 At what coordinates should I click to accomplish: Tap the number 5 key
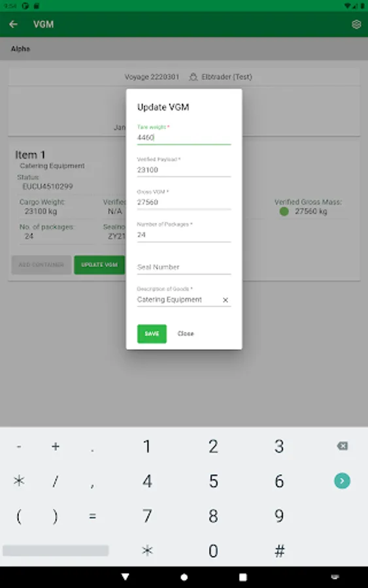click(x=214, y=481)
